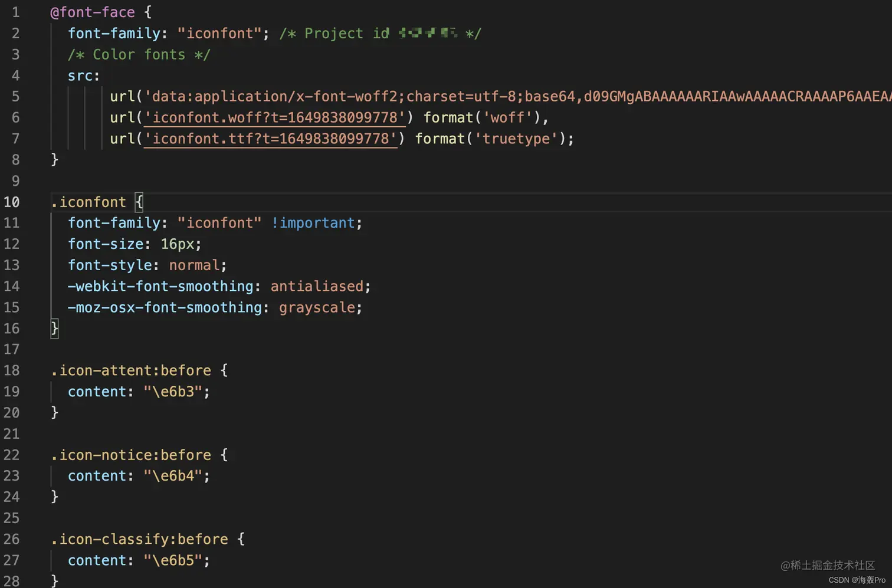
Task: Click the Project id comment
Action: (381, 34)
